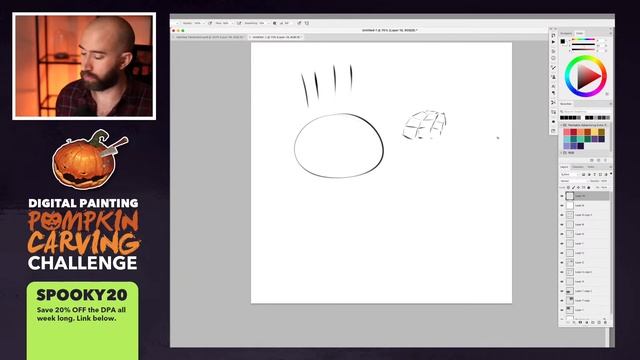
Task: Select the white thumbnail of second layer
Action: [x=570, y=205]
